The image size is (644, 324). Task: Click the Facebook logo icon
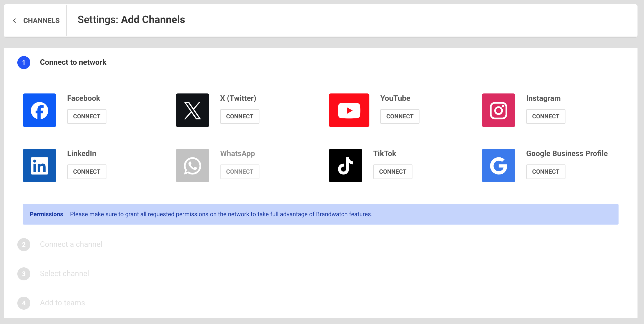point(40,110)
